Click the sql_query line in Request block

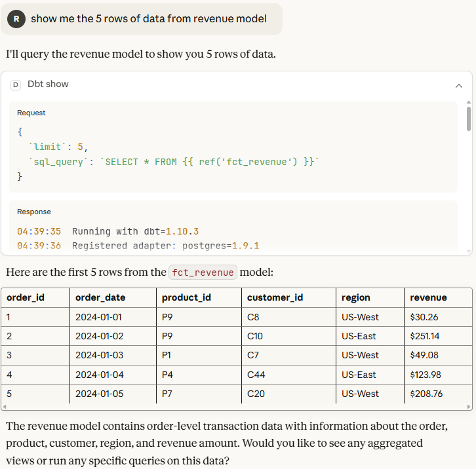(174, 162)
